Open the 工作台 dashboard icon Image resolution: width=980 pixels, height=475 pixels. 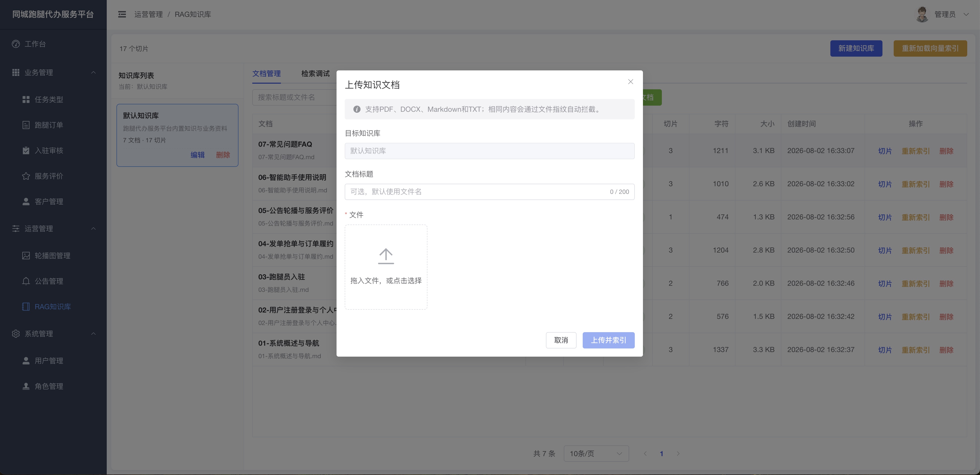click(x=16, y=44)
